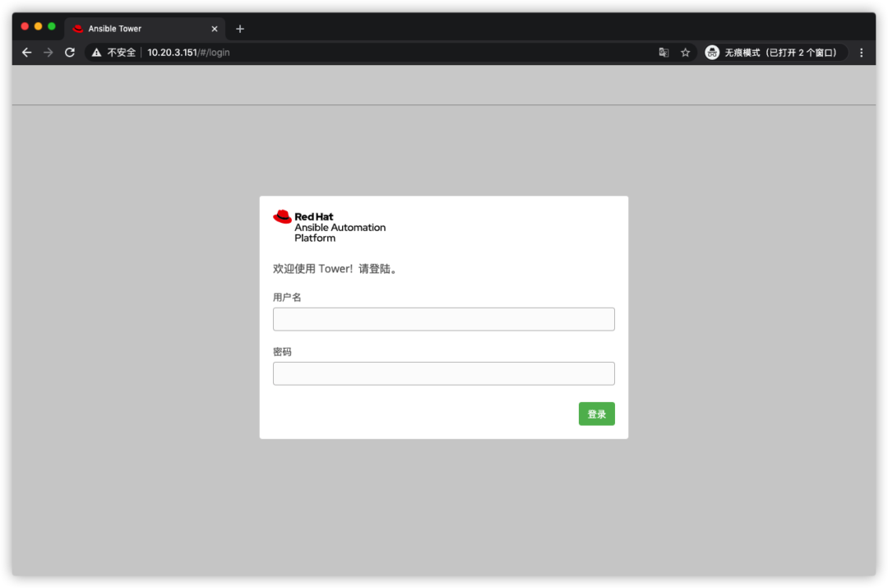888x588 pixels.
Task: Open a new tab with the plus button
Action: (x=240, y=29)
